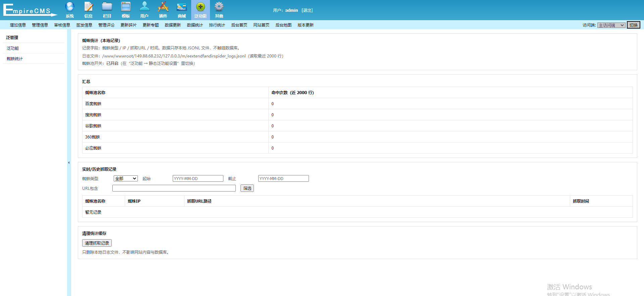Open 蜘蛛统计 in the left sidebar
The image size is (644, 296).
pos(15,59)
